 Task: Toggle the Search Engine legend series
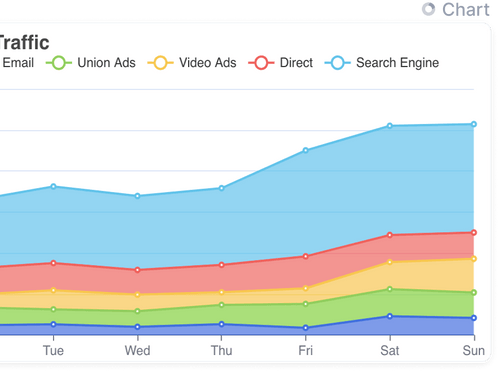click(x=382, y=63)
